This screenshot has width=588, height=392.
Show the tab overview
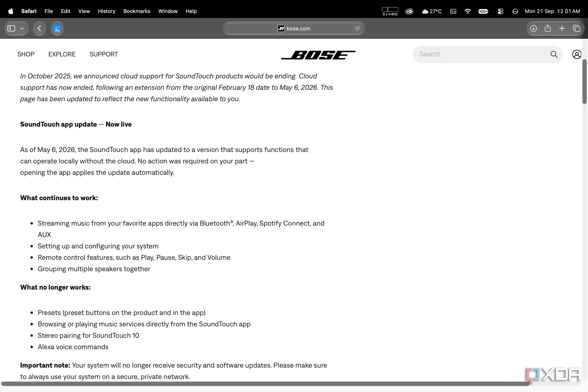pyautogui.click(x=577, y=28)
